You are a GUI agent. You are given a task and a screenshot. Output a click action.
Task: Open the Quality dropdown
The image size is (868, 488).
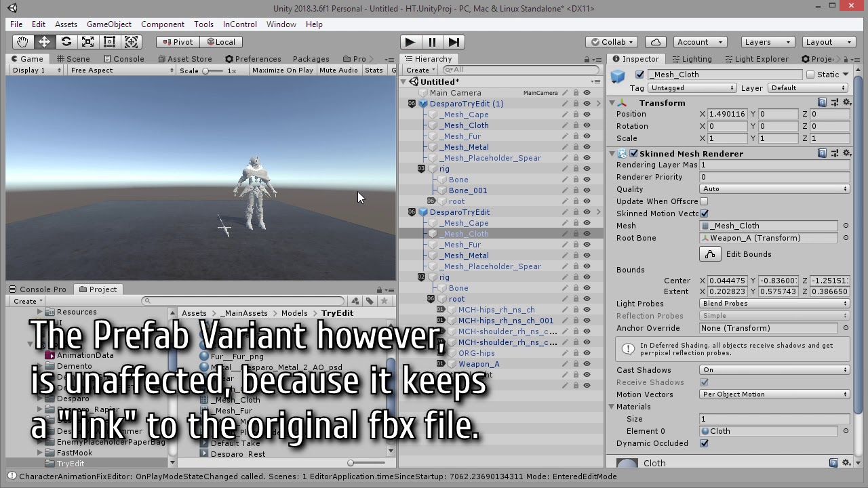pos(774,189)
